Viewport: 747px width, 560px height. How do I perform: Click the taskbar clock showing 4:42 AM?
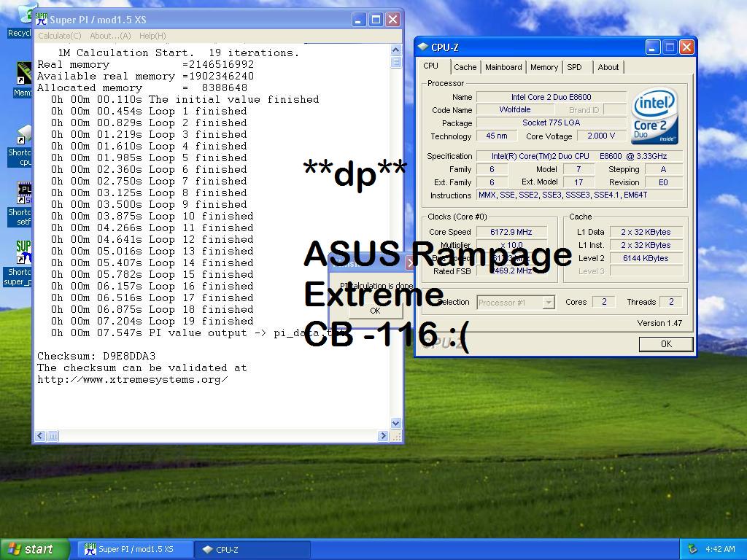pyautogui.click(x=720, y=549)
